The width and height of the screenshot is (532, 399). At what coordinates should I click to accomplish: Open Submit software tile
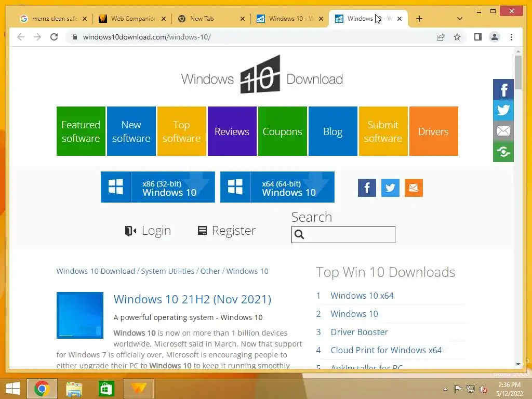[383, 131]
